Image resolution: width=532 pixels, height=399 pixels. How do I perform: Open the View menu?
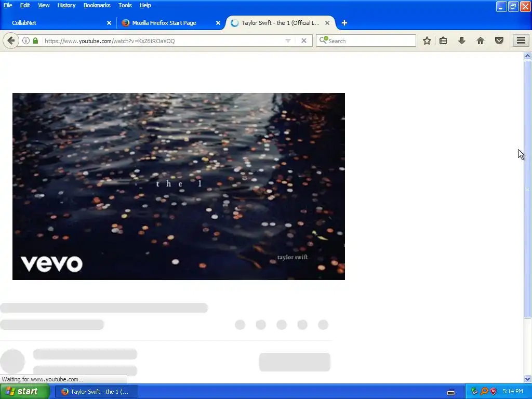(x=44, y=5)
